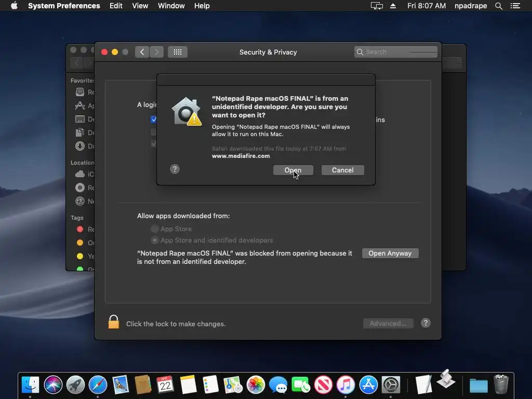Click the Open Anyway button
This screenshot has width=532, height=399.
(390, 253)
